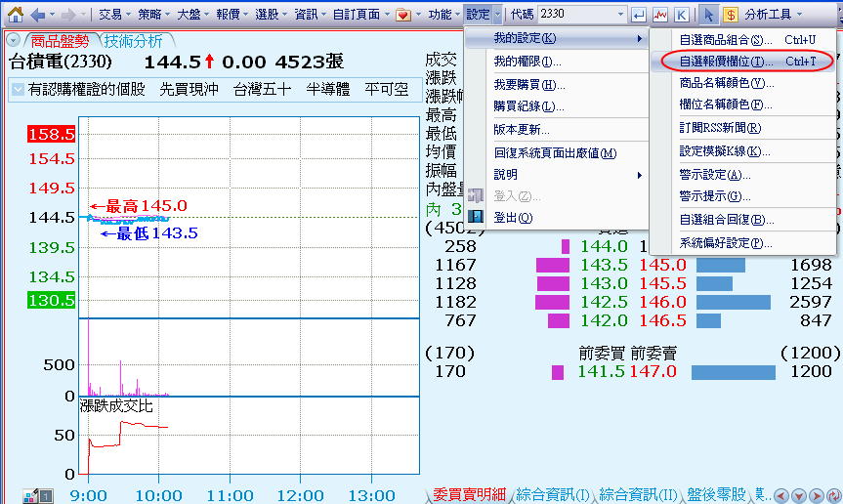This screenshot has width=843, height=504.
Task: Toggle the filter checkbox for 有認購權證的個股
Action: (x=19, y=89)
